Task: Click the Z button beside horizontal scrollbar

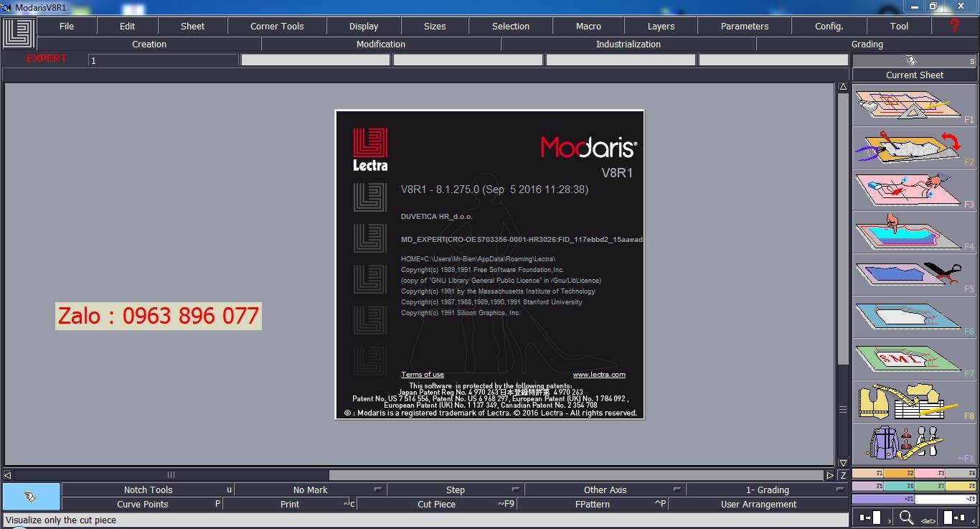Action: tap(843, 475)
